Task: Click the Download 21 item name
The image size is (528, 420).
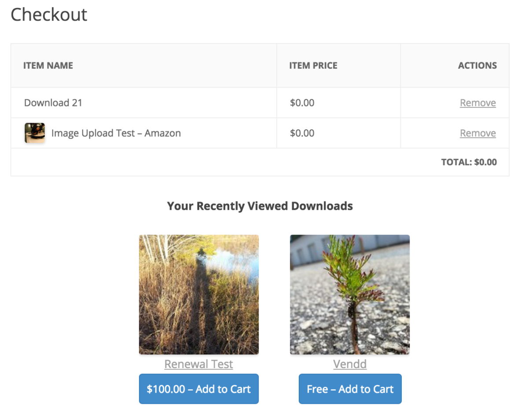Action: pos(53,102)
